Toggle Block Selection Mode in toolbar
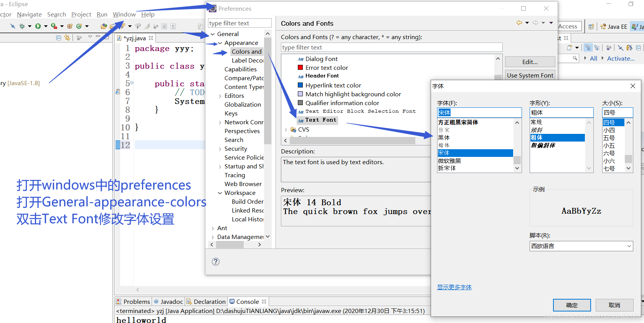The height and width of the screenshot is (323, 644). pyautogui.click(x=164, y=26)
